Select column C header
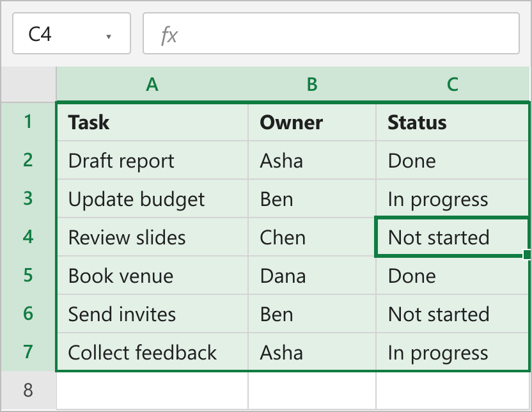Viewport: 532px width, 412px height. click(453, 84)
